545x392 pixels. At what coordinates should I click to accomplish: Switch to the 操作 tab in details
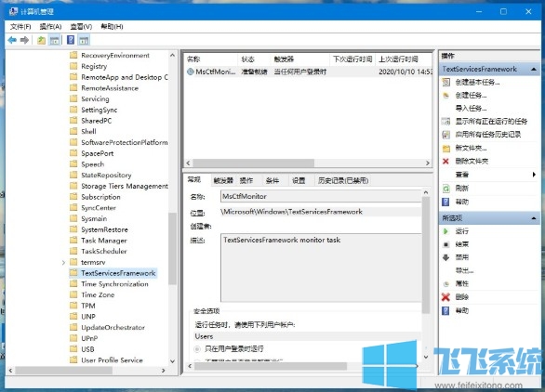[246, 180]
